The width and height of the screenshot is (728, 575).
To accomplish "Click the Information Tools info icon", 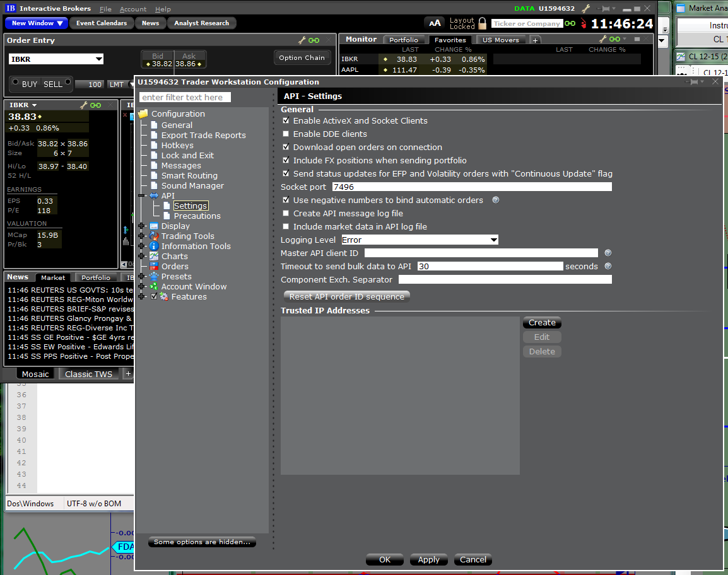I will coord(154,247).
